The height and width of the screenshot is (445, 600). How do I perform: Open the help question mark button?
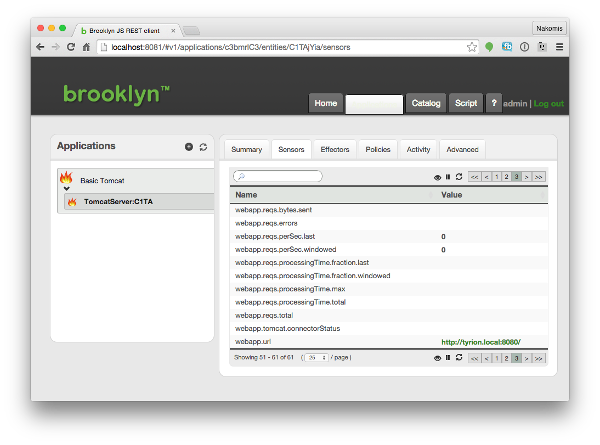tap(493, 103)
